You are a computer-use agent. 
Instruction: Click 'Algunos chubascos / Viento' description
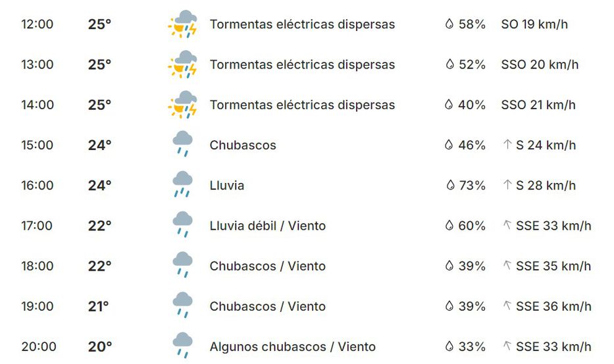[x=293, y=346]
